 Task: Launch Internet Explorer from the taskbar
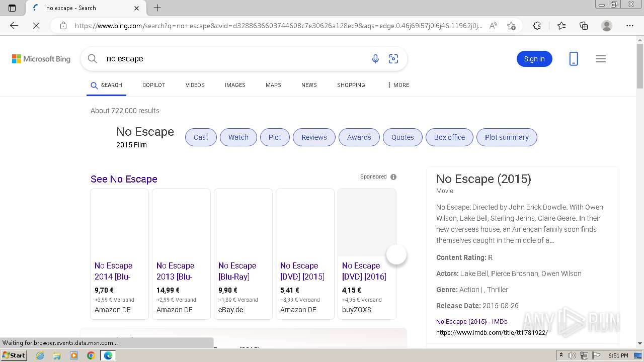40,355
